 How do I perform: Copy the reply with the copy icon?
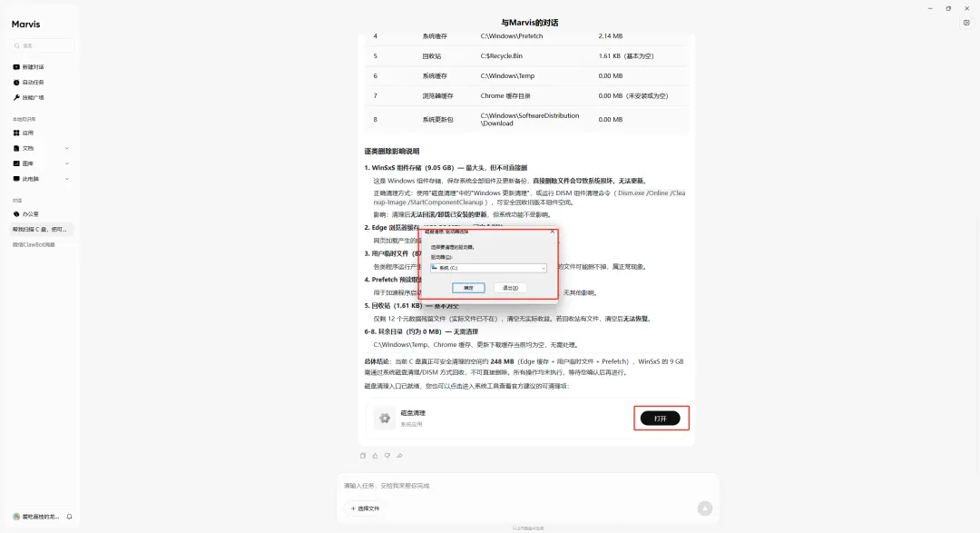point(362,456)
